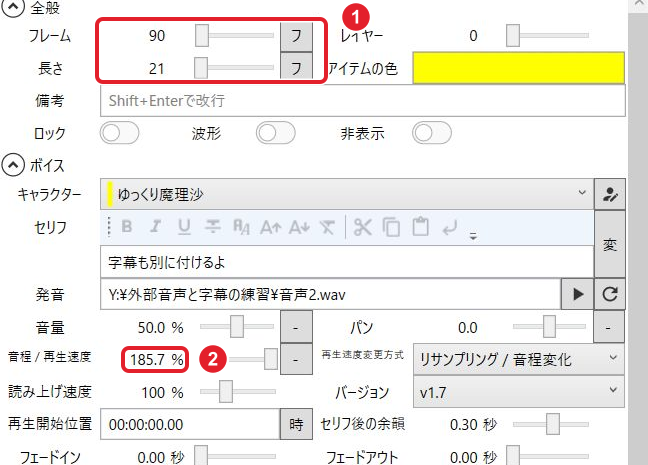
Task: Click the 音程 / 再生速度 slider handle
Action: pos(271,359)
